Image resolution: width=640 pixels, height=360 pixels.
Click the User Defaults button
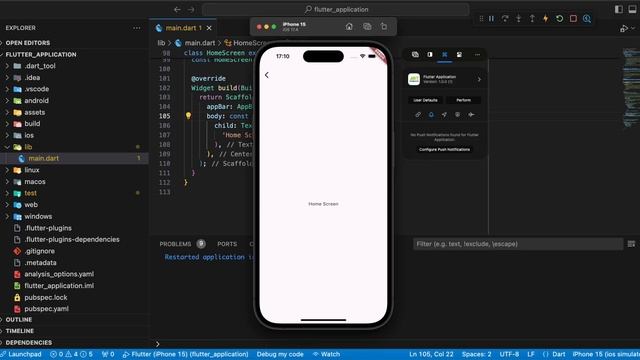tap(425, 100)
